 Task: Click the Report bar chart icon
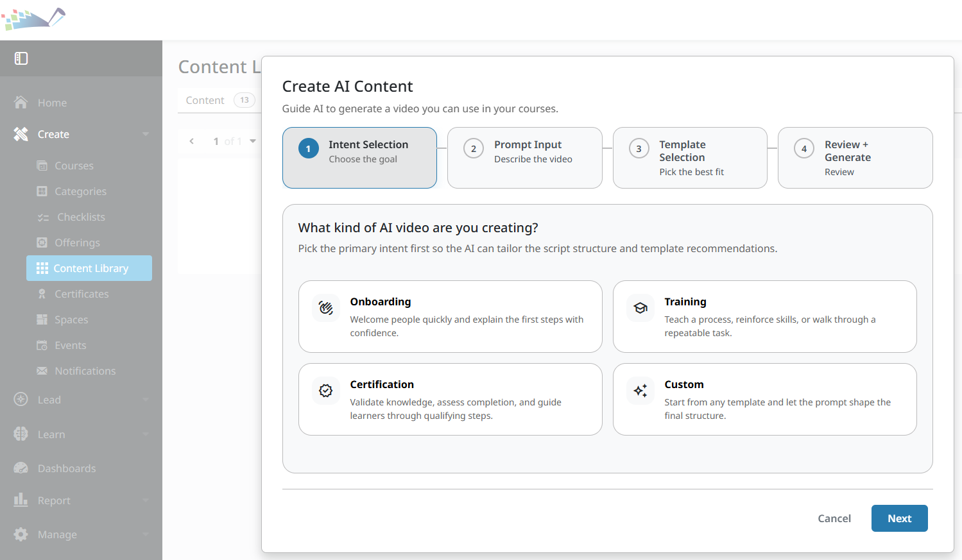[21, 500]
